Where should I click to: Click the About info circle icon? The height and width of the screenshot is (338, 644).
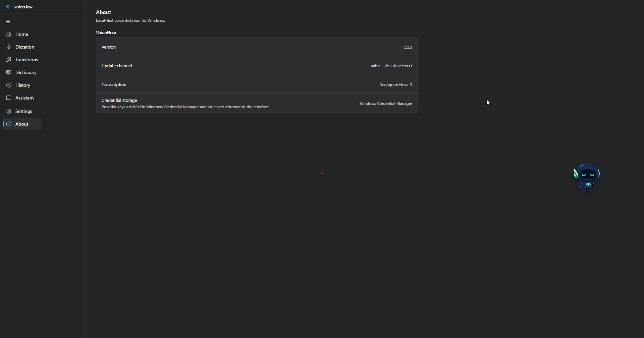pos(9,124)
